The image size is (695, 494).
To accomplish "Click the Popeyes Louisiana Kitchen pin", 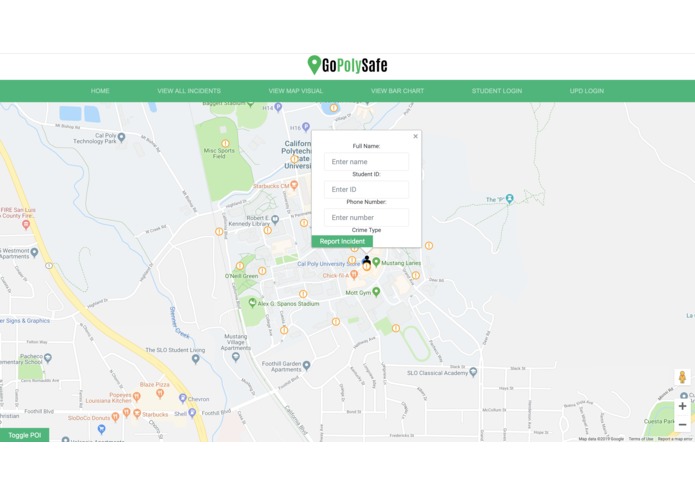I will [137, 397].
